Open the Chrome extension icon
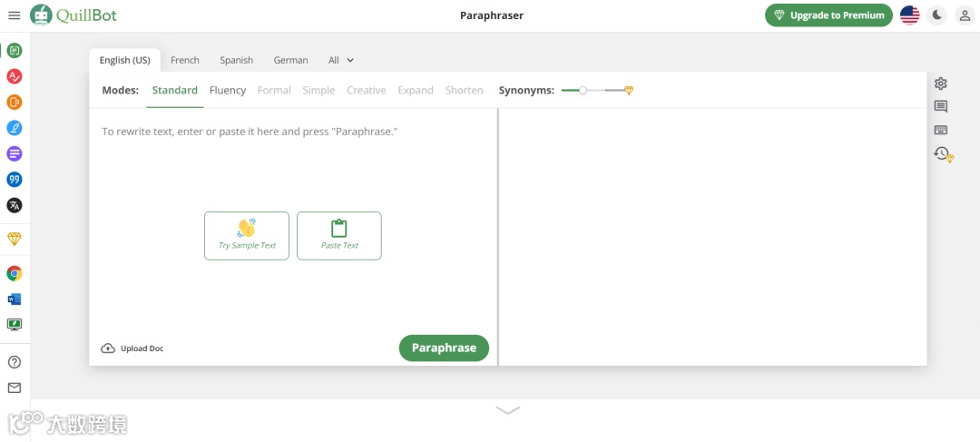The image size is (980, 442). pos(15,273)
